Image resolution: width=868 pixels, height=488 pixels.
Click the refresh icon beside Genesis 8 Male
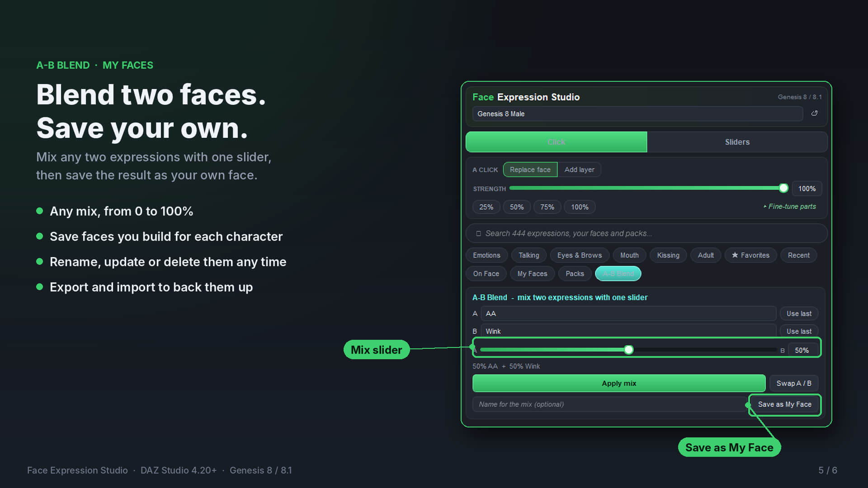(814, 113)
